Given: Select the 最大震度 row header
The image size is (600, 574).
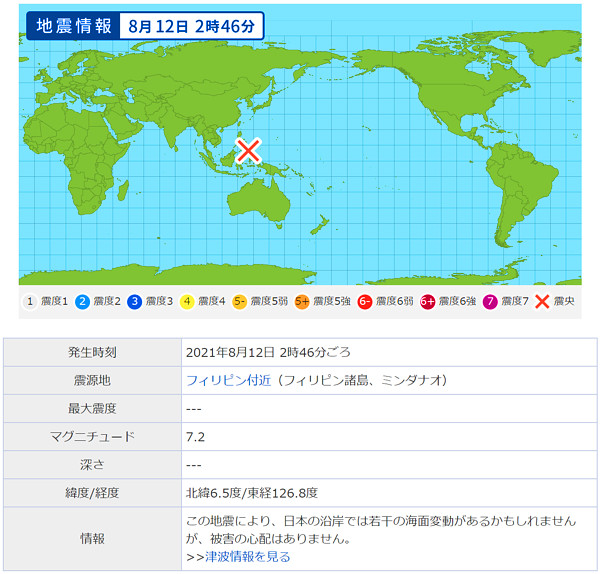Looking at the screenshot, I should tap(92, 408).
